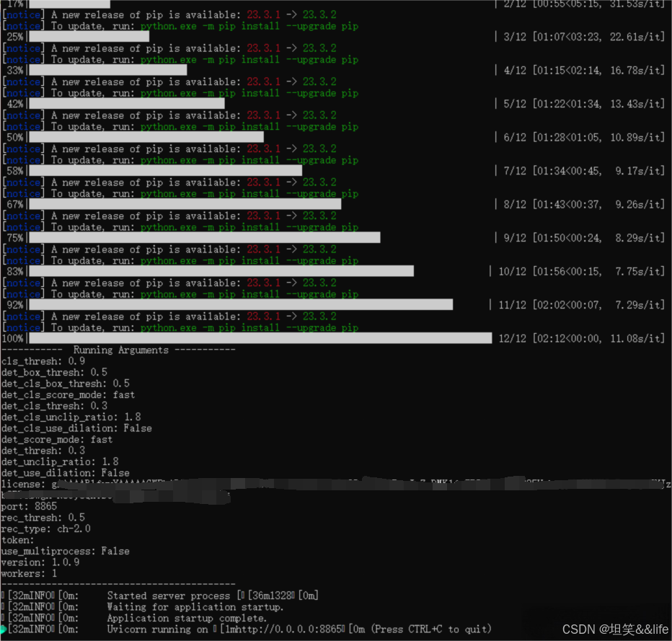This screenshot has width=672, height=641.
Task: Open the http://0.0.0.0:8865 Uvicorn URL
Action: pyautogui.click(x=289, y=629)
